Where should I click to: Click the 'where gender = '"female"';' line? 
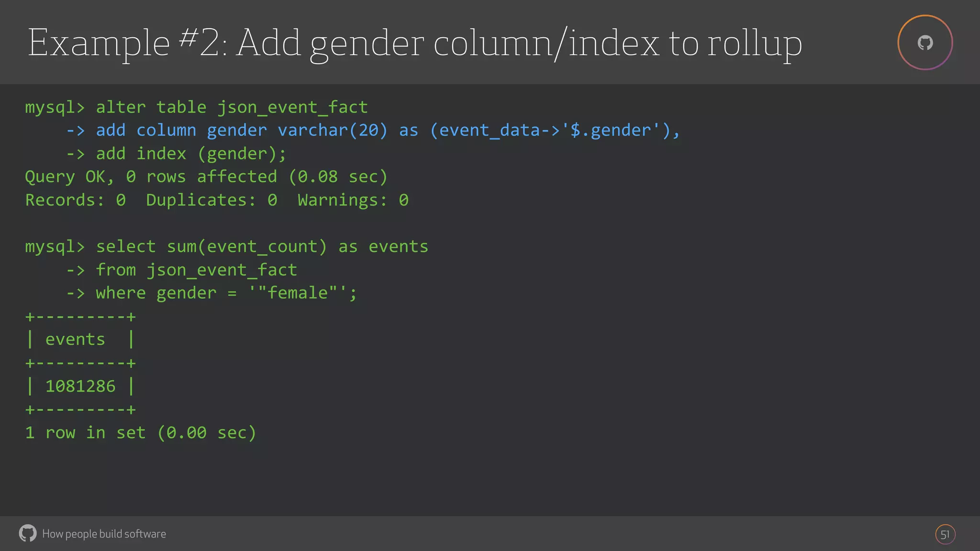click(x=212, y=293)
